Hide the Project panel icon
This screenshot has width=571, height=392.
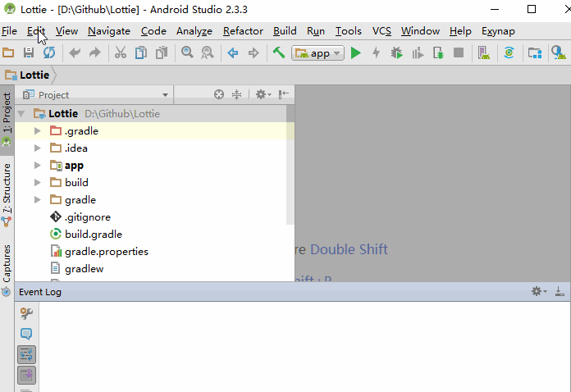tap(284, 94)
